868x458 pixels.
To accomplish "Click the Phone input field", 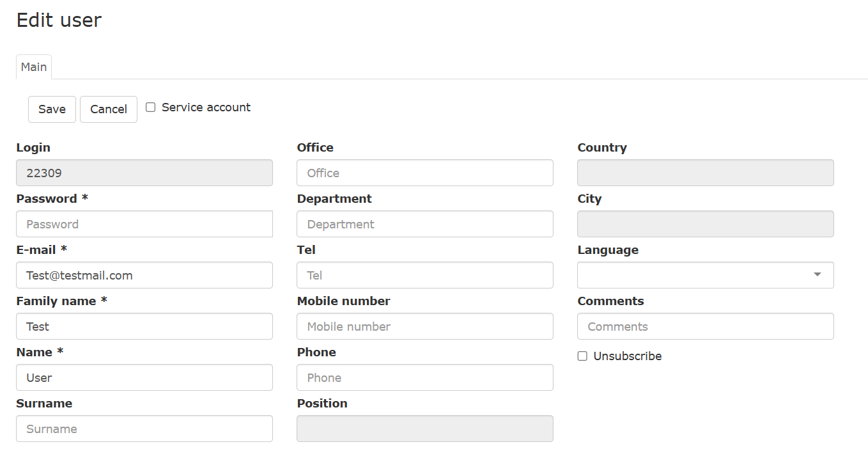I will pos(424,377).
